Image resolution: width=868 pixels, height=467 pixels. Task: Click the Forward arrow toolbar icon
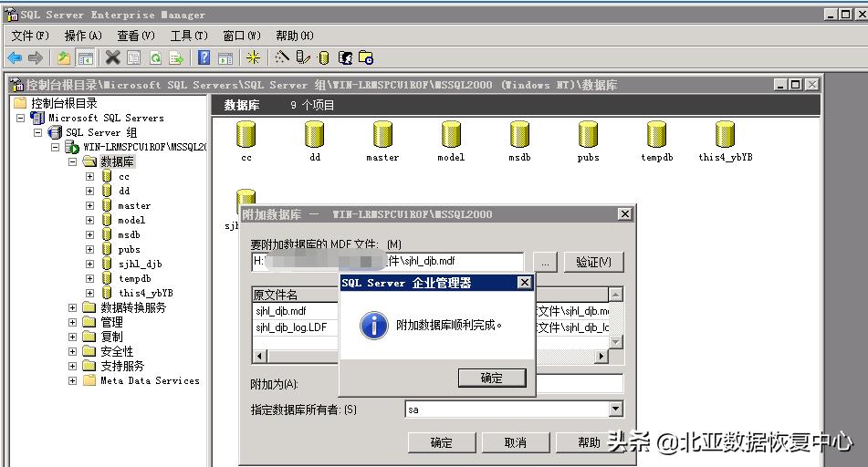36,57
